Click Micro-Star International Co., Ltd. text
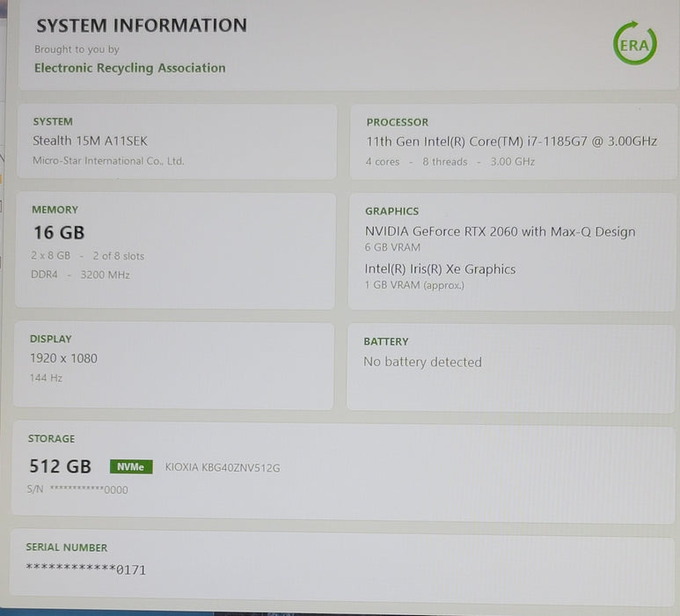This screenshot has height=616, width=680. click(x=108, y=161)
